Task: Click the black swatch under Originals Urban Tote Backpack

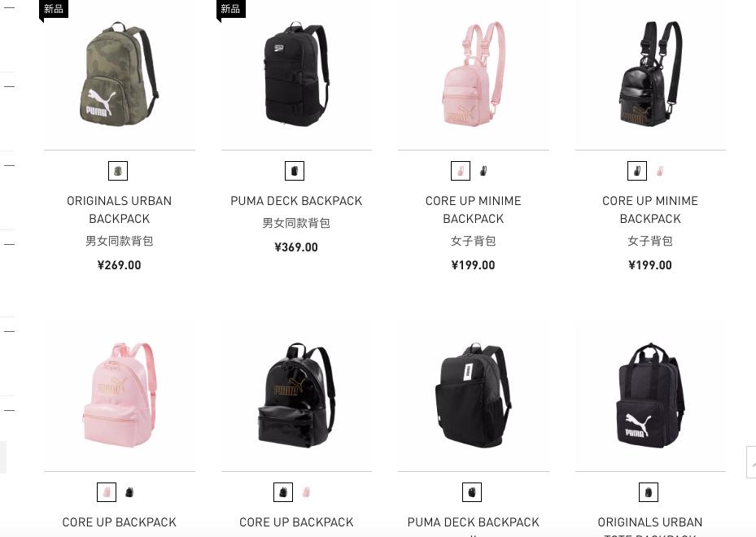Action: [x=649, y=492]
